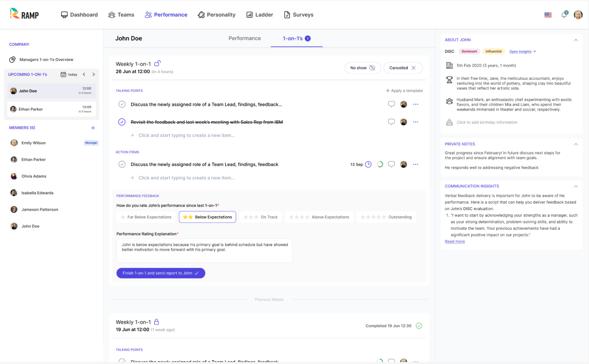Check off the first talking point
589x364 pixels.
pos(122,104)
